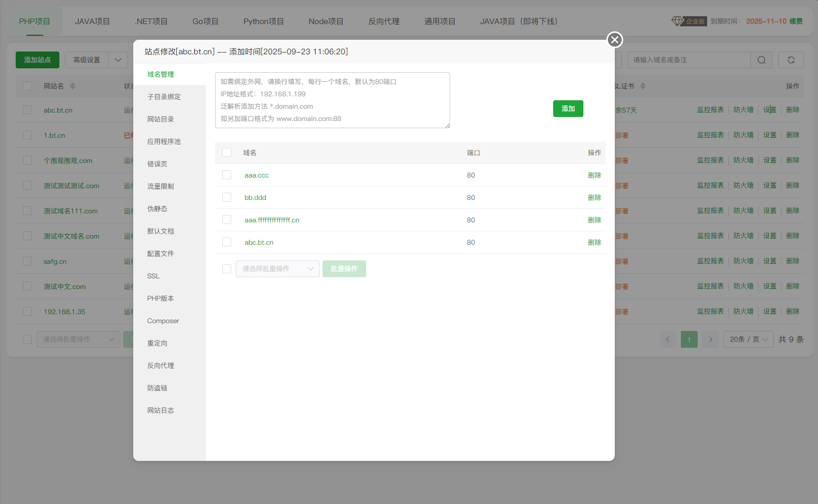Open the SSL section in sidebar
Viewport: 818px width, 504px height.
pyautogui.click(x=153, y=276)
